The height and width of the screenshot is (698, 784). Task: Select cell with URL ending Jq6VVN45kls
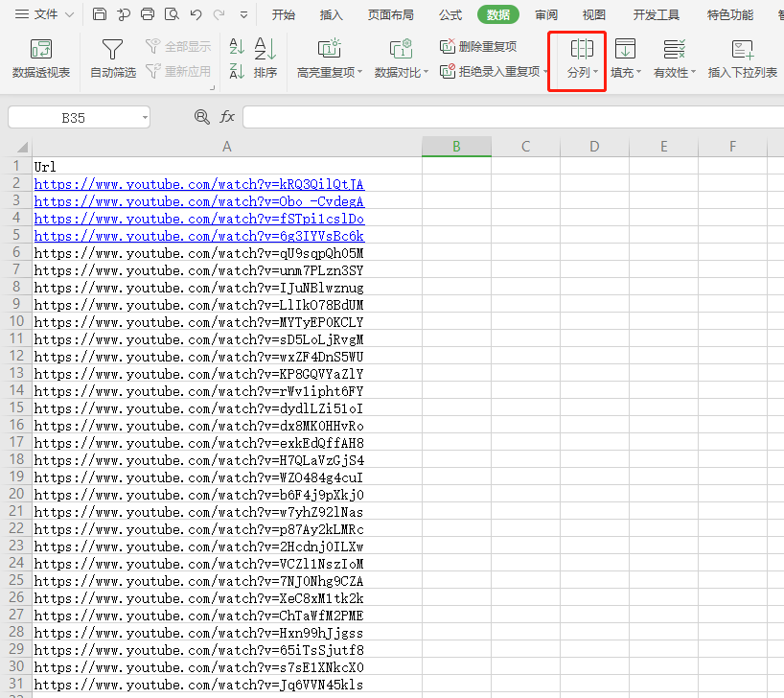click(x=227, y=685)
